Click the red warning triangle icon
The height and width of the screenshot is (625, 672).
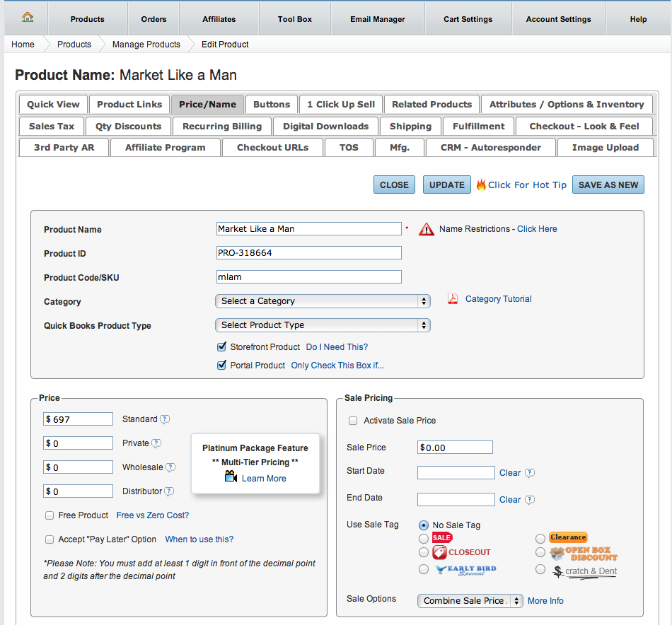coord(427,229)
